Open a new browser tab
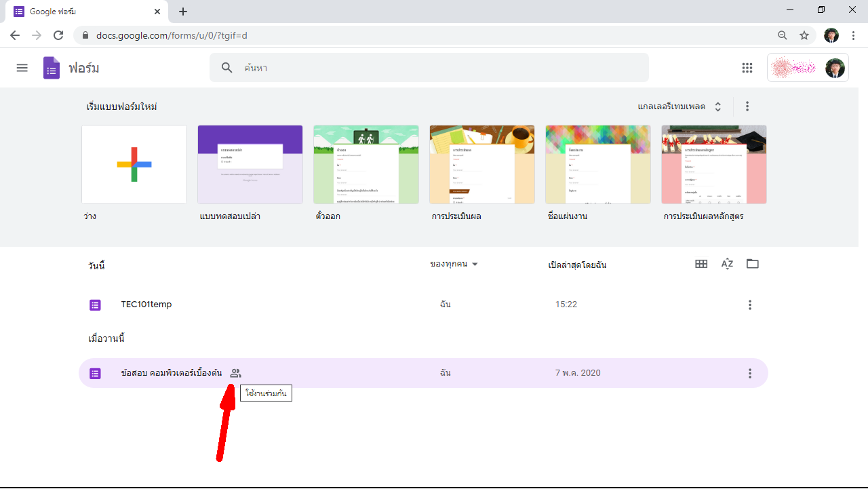 (x=183, y=12)
